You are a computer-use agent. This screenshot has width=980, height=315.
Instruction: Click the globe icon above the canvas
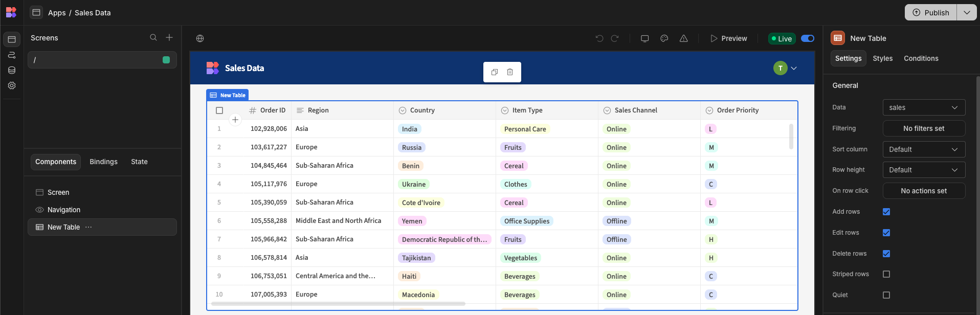(x=200, y=38)
